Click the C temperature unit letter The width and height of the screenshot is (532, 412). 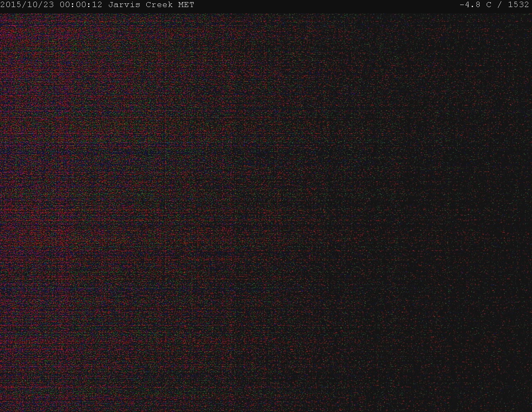pos(488,5)
